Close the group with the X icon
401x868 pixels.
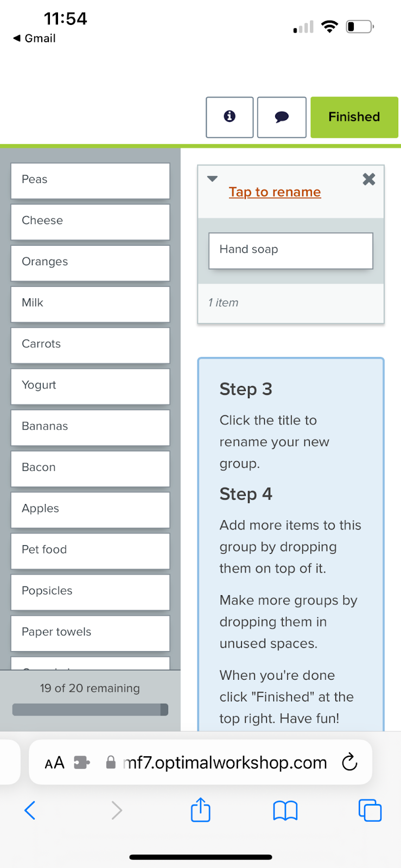369,179
